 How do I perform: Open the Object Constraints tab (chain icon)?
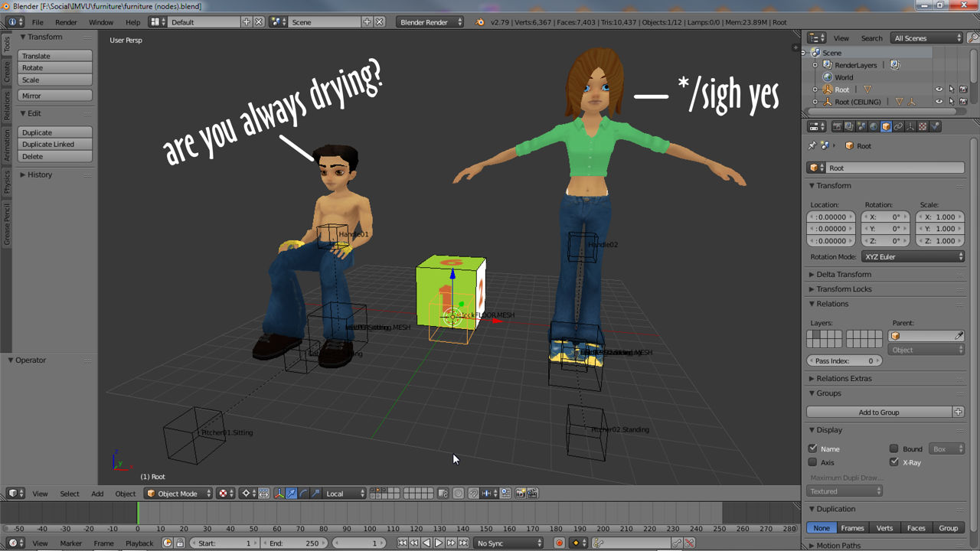tap(898, 126)
